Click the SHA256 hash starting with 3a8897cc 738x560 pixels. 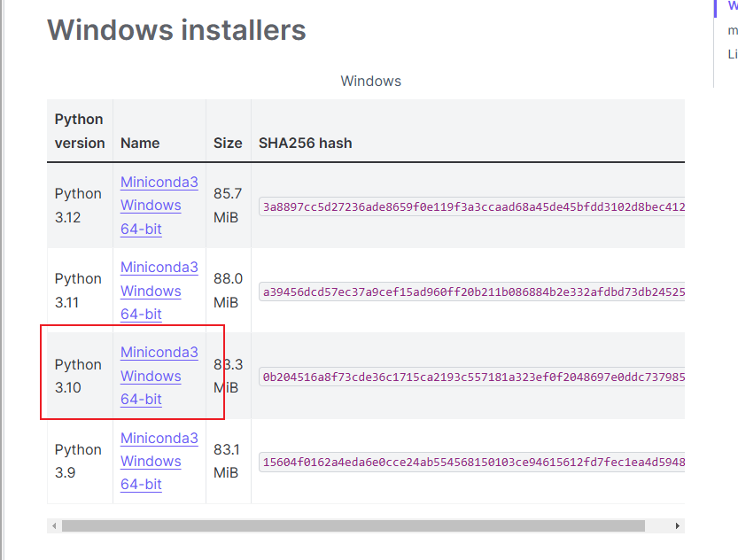(471, 206)
